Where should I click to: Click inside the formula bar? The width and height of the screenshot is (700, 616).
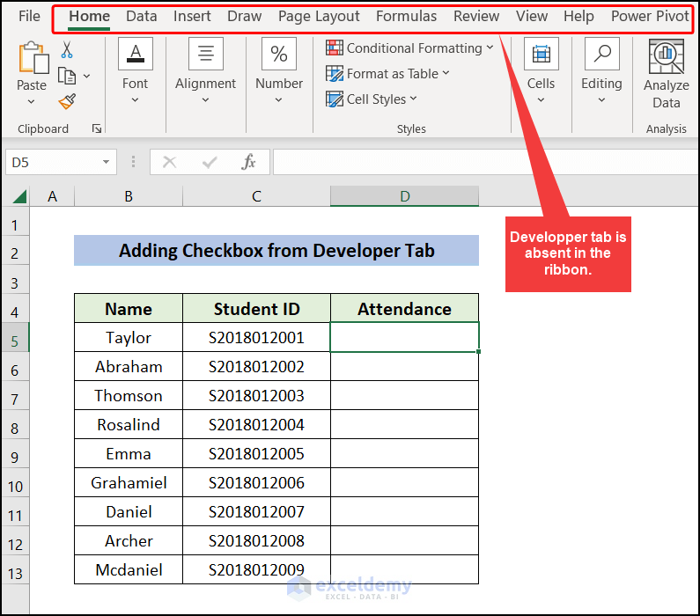484,162
